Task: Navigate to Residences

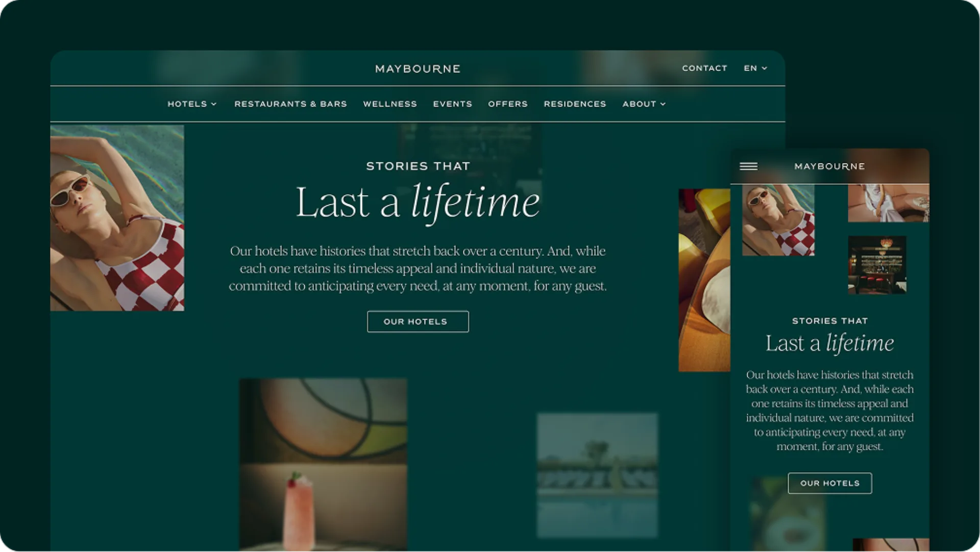Action: pos(575,104)
